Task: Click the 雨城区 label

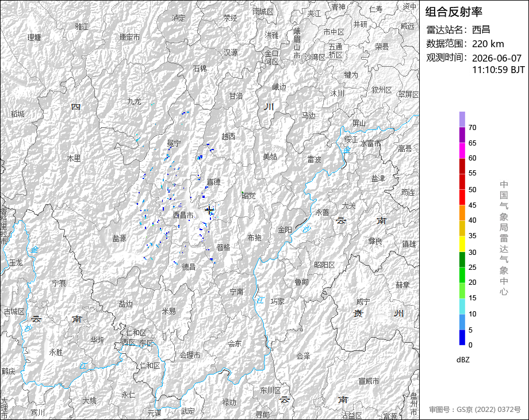Action: coord(263,12)
